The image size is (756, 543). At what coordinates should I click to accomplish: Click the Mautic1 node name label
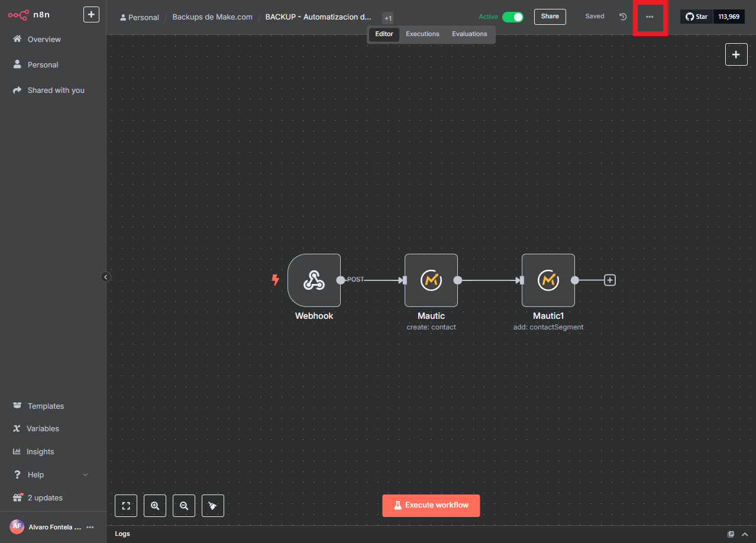click(x=548, y=316)
